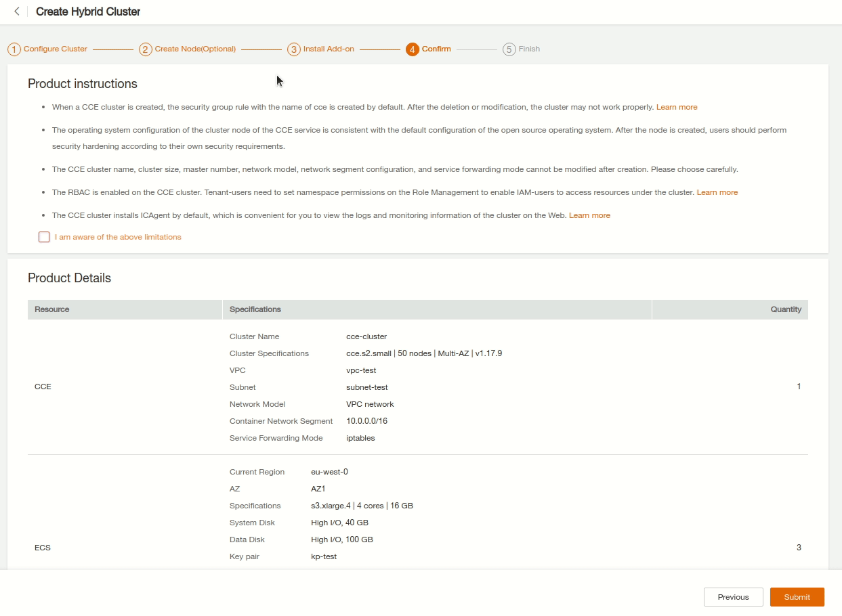
Task: Click the Service Forwarding Mode label
Action: pos(276,438)
